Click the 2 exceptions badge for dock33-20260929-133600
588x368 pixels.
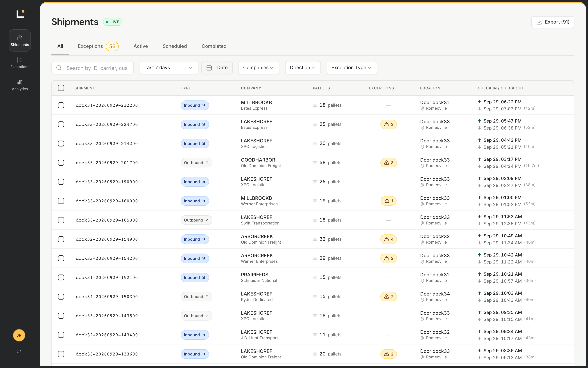388,354
